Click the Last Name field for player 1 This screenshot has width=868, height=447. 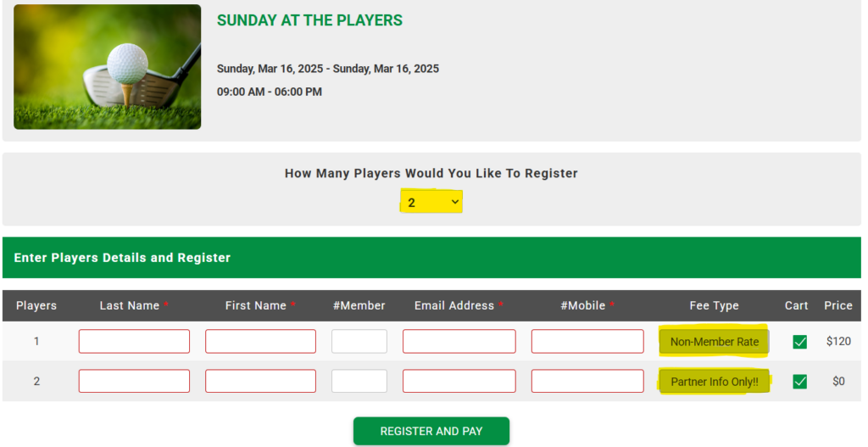point(134,342)
